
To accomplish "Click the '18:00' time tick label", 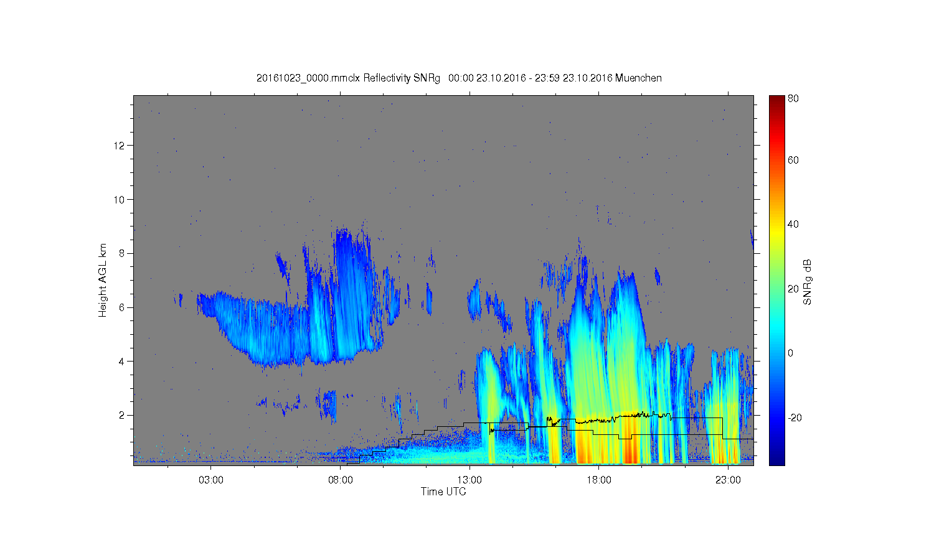I will 599,480.
